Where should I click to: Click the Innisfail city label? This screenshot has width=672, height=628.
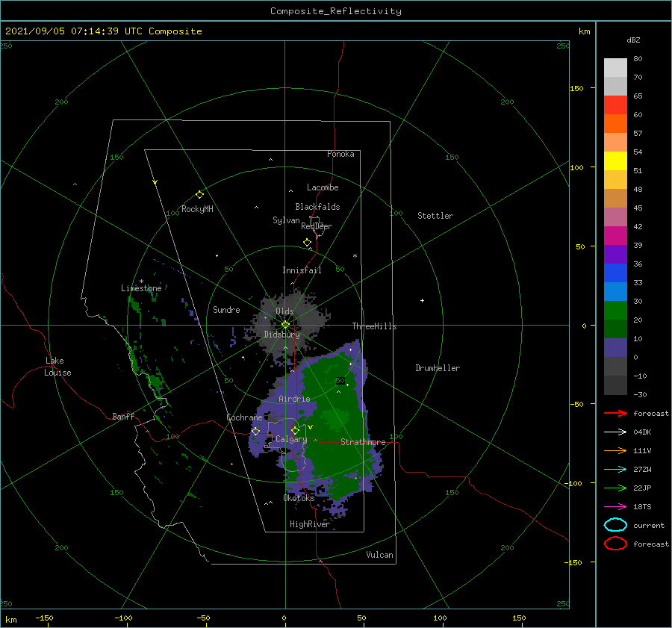[x=302, y=270]
